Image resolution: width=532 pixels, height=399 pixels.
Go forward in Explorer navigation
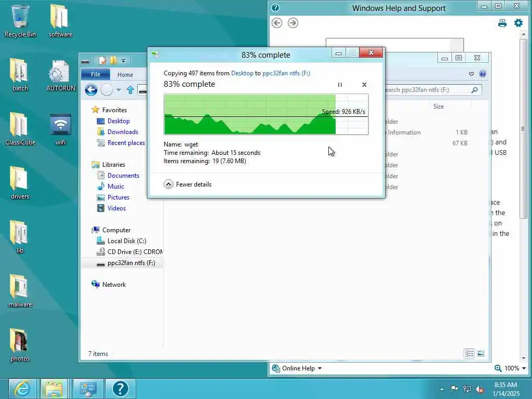(107, 90)
